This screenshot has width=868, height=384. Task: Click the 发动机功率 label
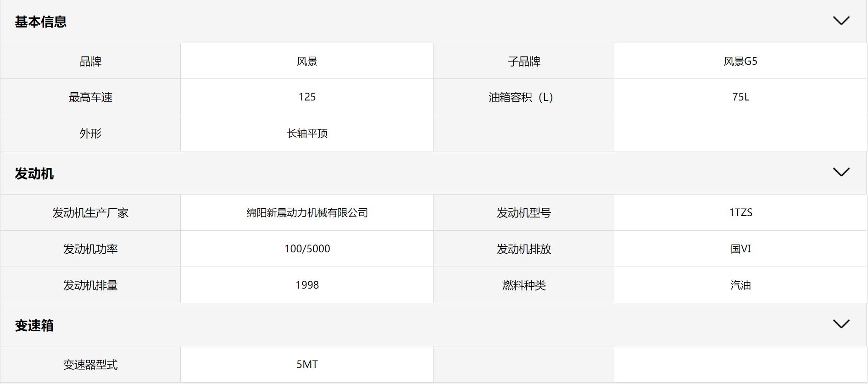90,249
